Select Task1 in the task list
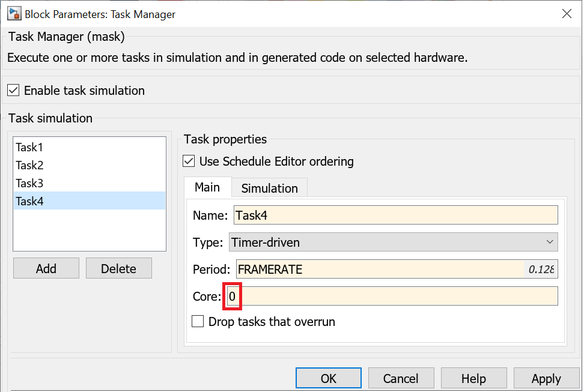The height and width of the screenshot is (392, 584). (x=29, y=147)
